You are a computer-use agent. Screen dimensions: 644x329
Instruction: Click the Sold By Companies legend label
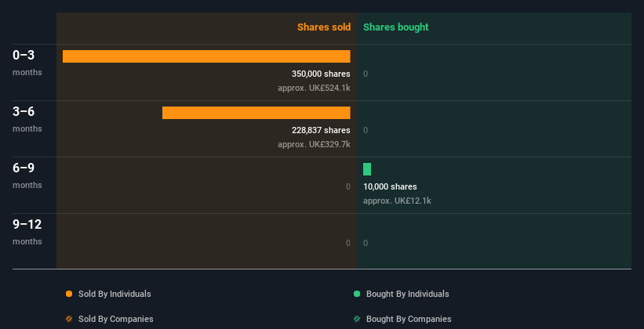click(116, 319)
